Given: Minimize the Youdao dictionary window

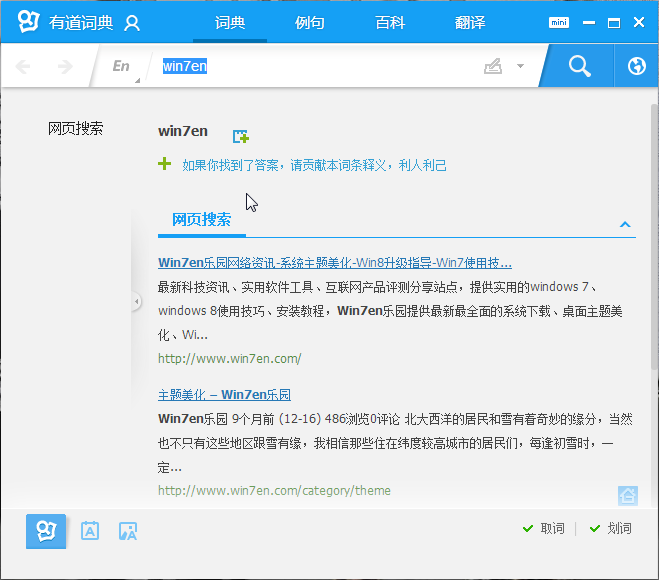Looking at the screenshot, I should pyautogui.click(x=589, y=22).
